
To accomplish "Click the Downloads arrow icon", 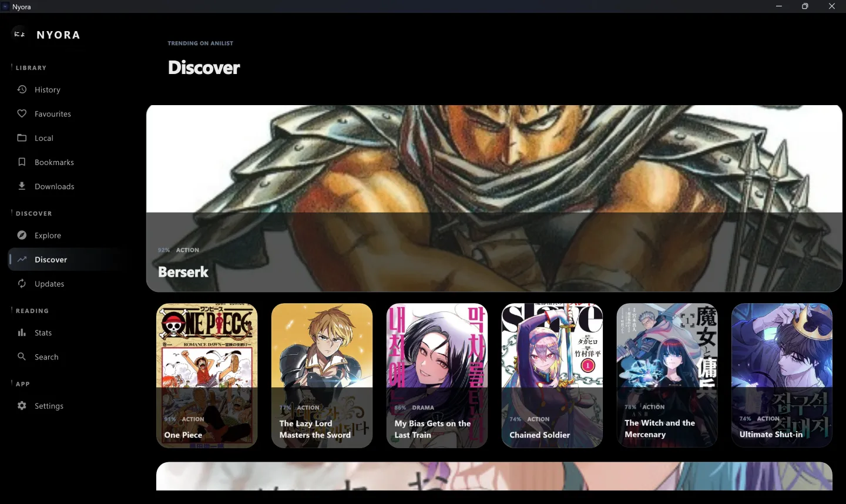I will 22,186.
